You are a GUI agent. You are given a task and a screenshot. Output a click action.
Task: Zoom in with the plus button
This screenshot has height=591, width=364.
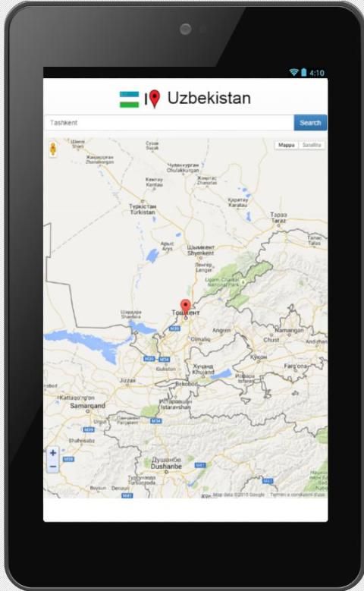click(53, 453)
